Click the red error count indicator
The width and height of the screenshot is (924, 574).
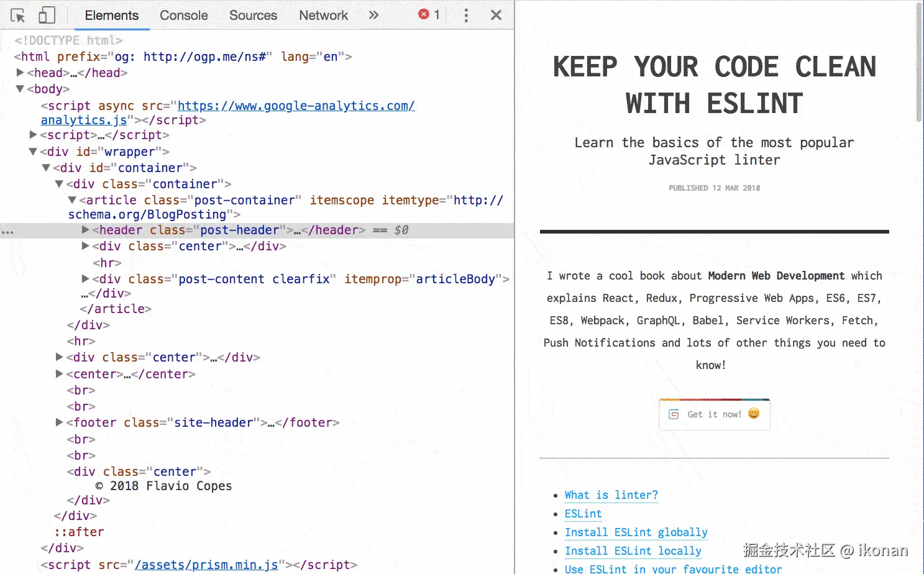click(x=429, y=14)
